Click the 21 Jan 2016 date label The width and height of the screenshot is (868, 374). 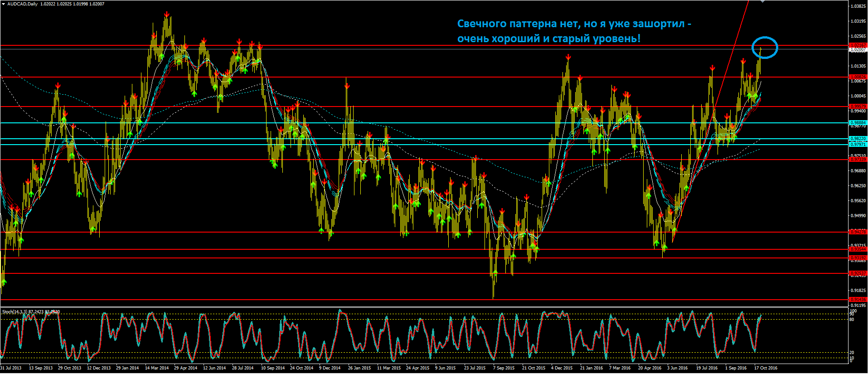592,368
